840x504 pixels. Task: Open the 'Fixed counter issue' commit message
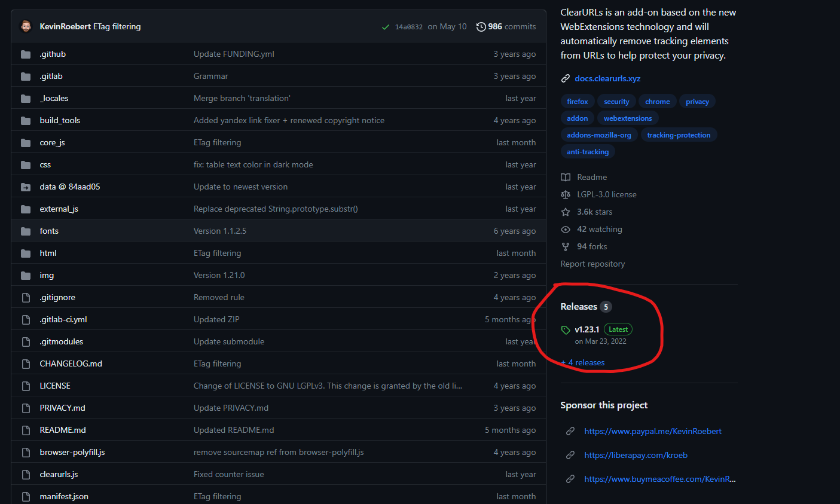229,475
